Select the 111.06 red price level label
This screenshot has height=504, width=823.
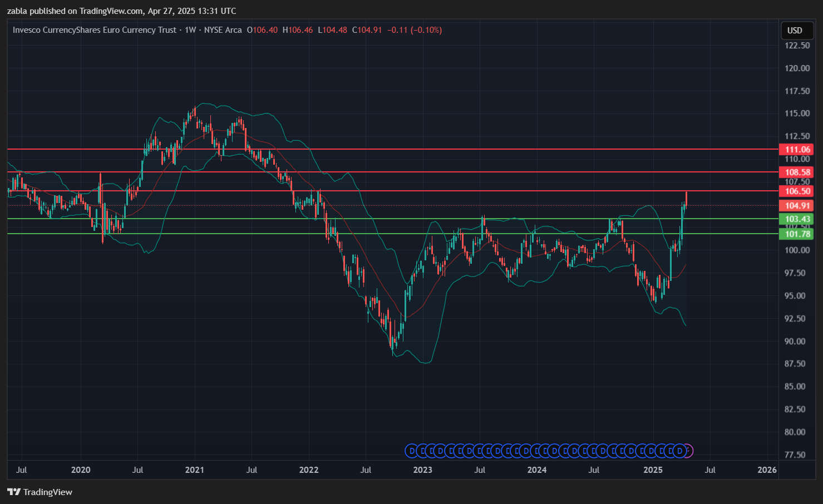coord(797,150)
